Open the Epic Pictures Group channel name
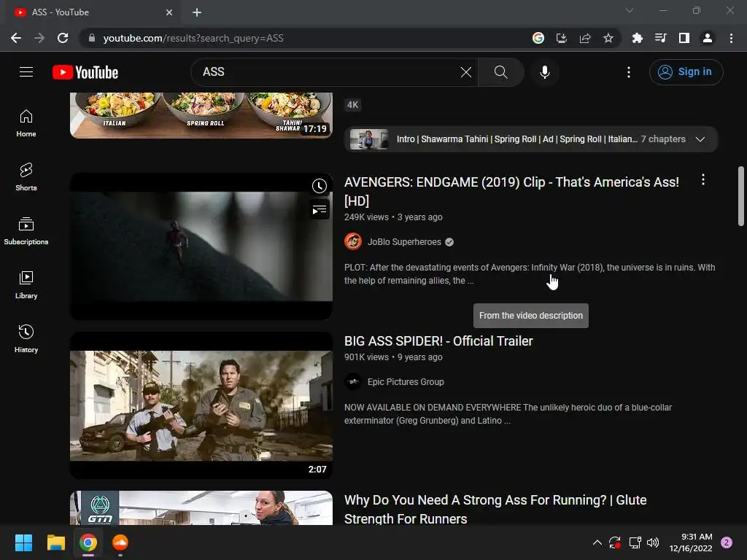 tap(406, 382)
